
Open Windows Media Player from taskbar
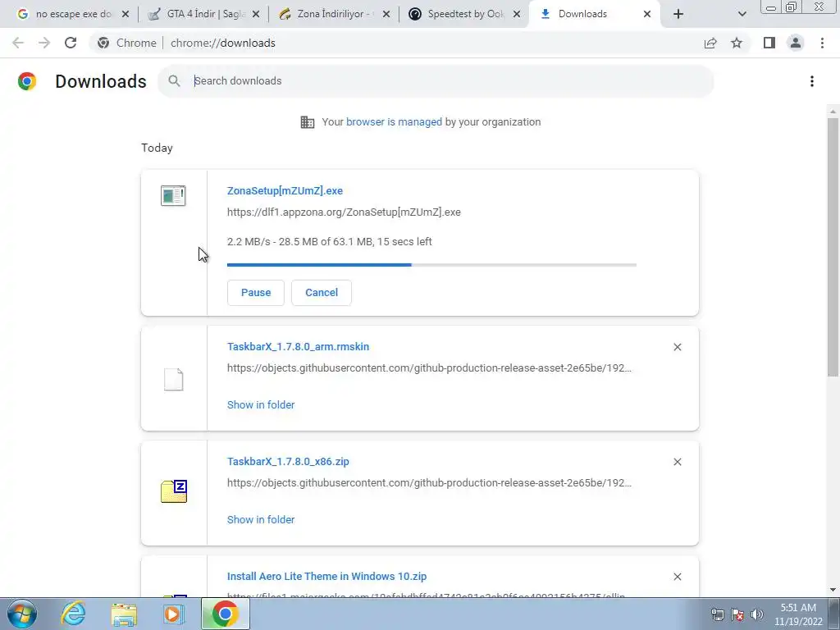click(x=172, y=614)
